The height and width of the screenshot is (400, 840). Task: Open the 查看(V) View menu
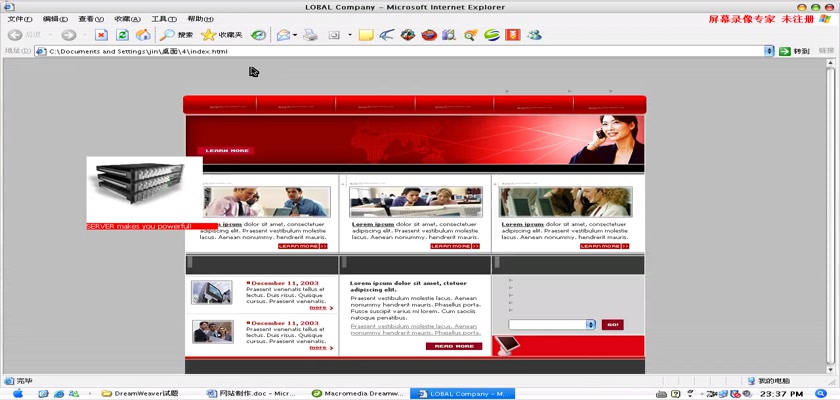tap(91, 19)
